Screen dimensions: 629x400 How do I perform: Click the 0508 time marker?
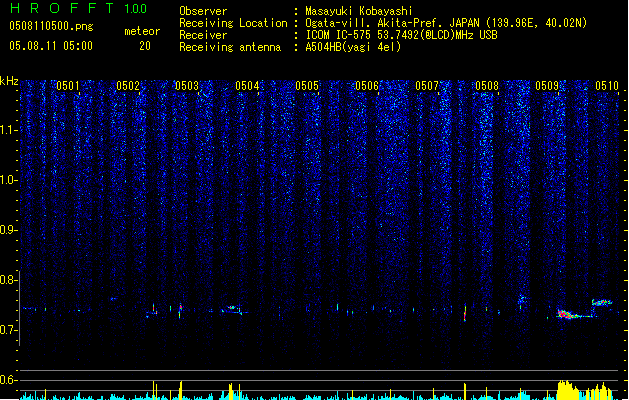coord(487,86)
